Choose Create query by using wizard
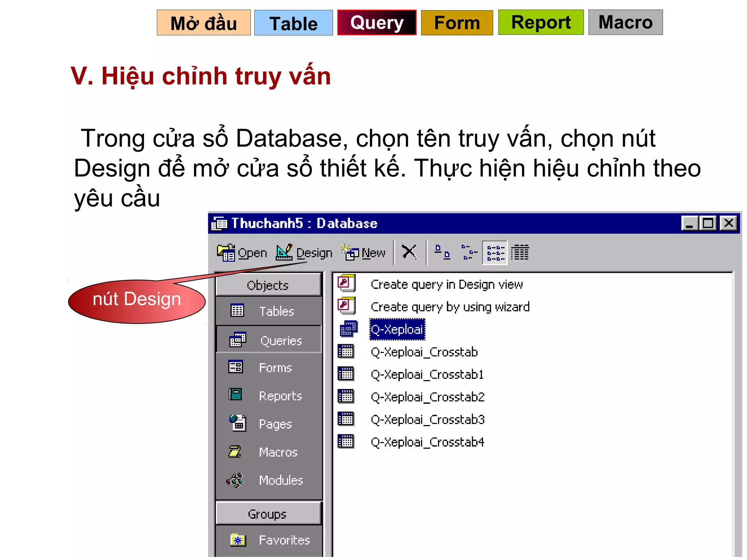Screen dimensions: 747x560 pos(450,307)
